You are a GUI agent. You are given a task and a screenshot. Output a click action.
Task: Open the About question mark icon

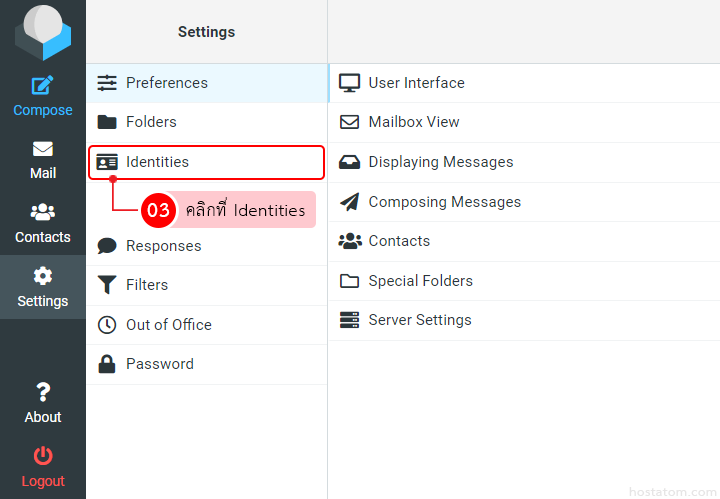[x=42, y=392]
